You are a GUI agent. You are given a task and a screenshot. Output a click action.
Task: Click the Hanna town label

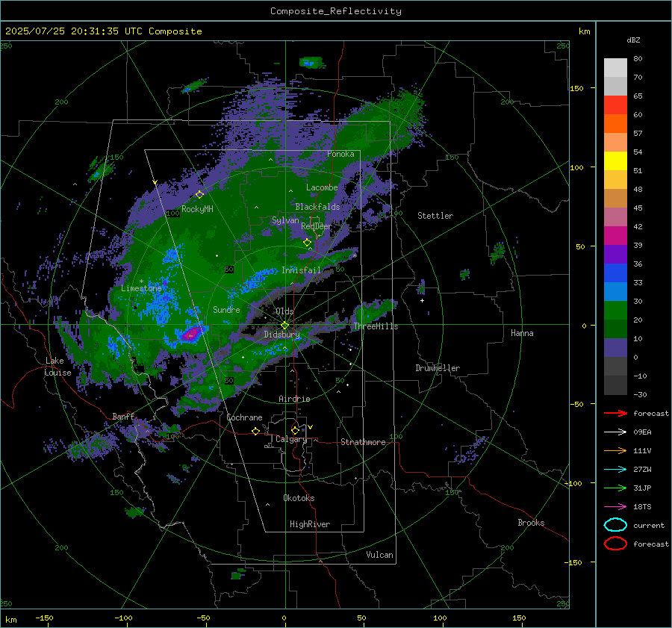(522, 333)
